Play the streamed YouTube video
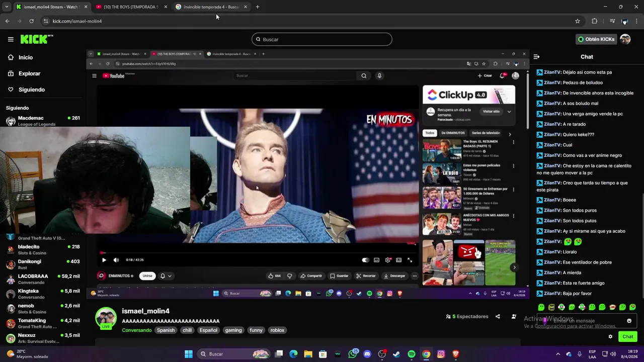This screenshot has height=362, width=644. [x=104, y=260]
